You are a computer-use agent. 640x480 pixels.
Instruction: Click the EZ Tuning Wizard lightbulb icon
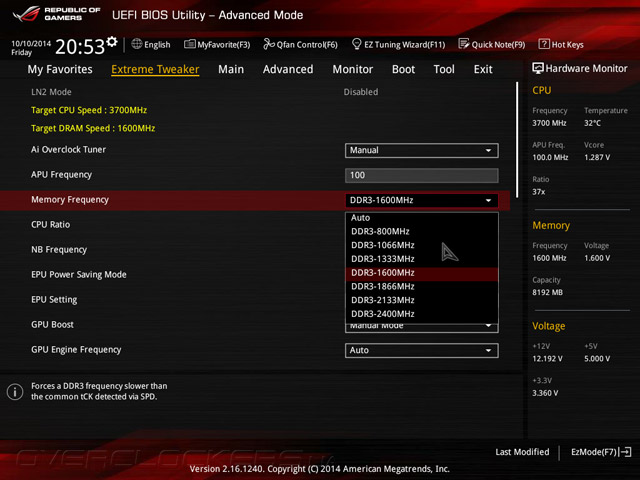[x=356, y=44]
